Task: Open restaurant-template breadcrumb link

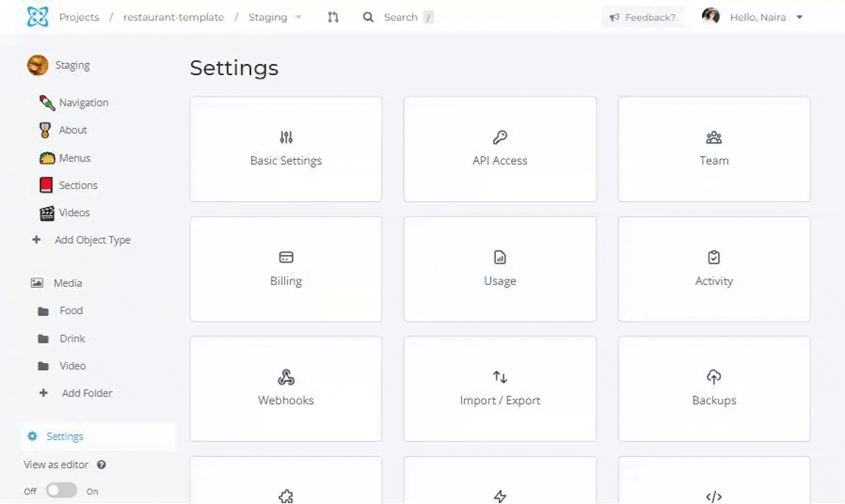Action: (173, 17)
